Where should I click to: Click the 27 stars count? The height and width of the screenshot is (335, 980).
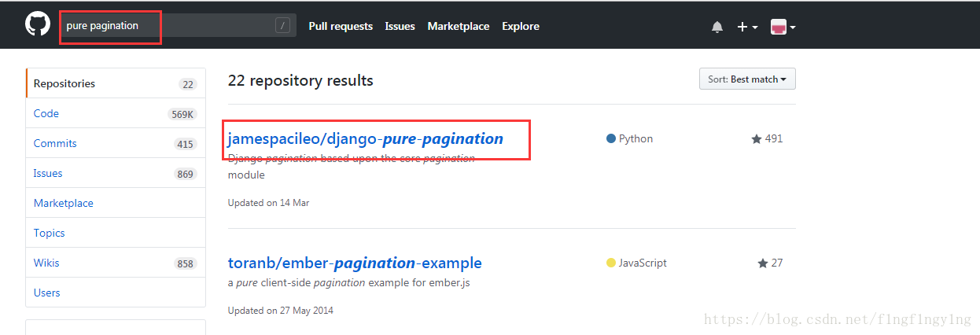click(770, 263)
